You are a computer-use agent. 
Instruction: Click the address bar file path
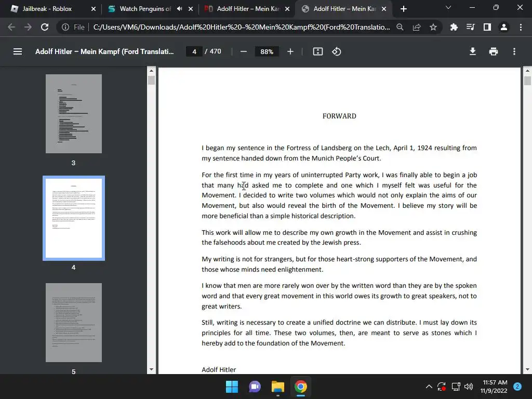click(242, 27)
